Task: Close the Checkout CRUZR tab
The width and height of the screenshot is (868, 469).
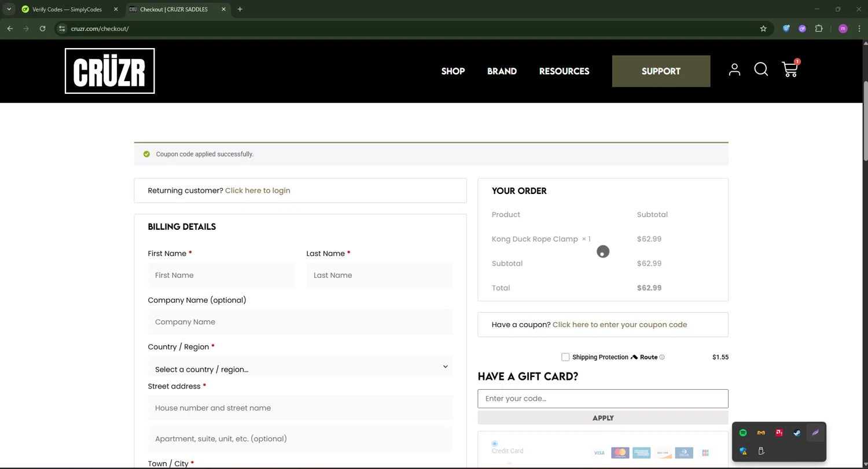Action: coord(223,9)
